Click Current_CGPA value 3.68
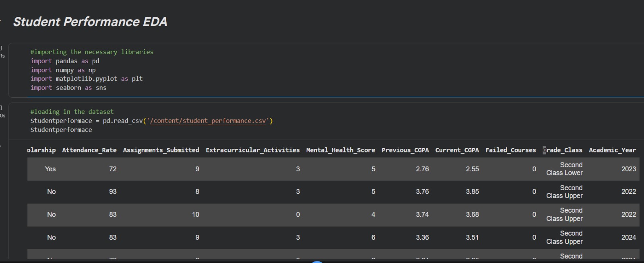The image size is (644, 263). coord(473,215)
